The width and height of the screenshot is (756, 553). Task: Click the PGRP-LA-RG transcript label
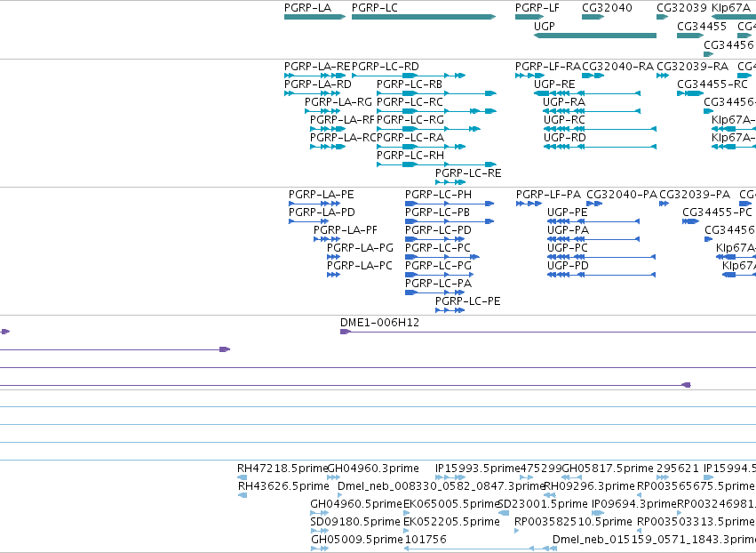[x=338, y=102]
